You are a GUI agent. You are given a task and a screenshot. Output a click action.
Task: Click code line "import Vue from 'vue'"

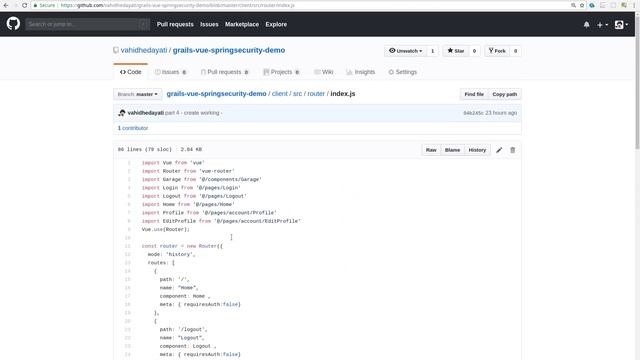click(173, 163)
